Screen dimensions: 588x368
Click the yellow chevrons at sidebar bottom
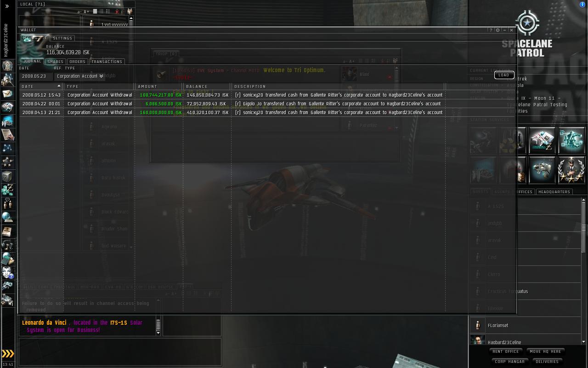8,354
